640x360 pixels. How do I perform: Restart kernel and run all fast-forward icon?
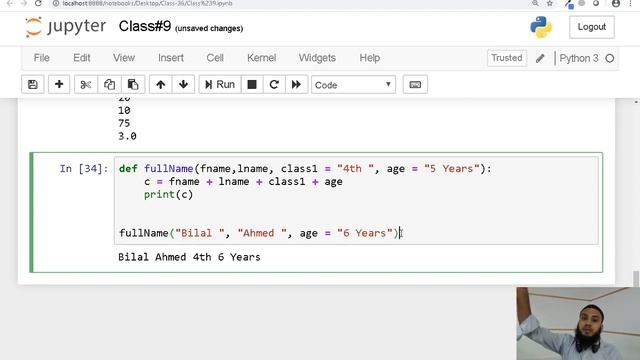[x=296, y=84]
